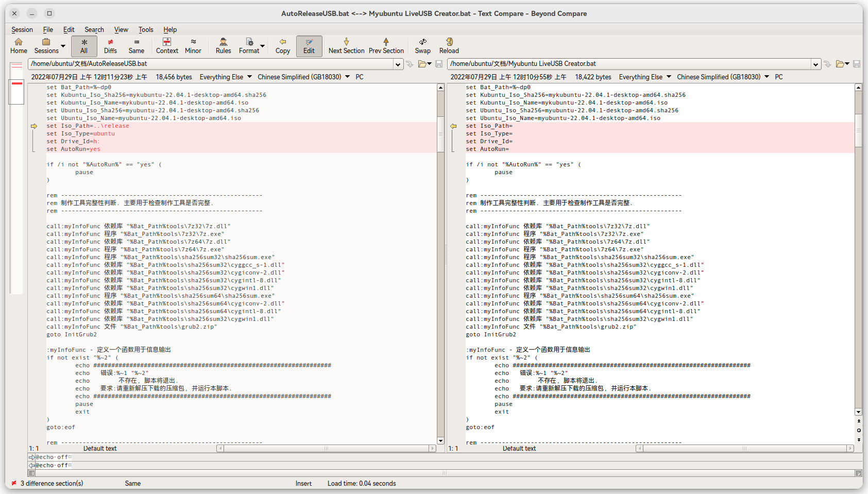Click the Copy toolbar icon
Screen dimensions: 868x494
[x=283, y=46]
